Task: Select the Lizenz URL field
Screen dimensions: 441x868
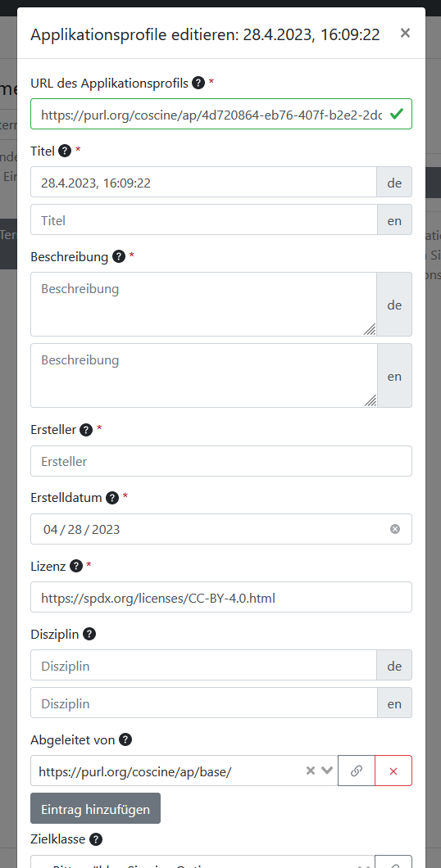Action: coord(221,597)
